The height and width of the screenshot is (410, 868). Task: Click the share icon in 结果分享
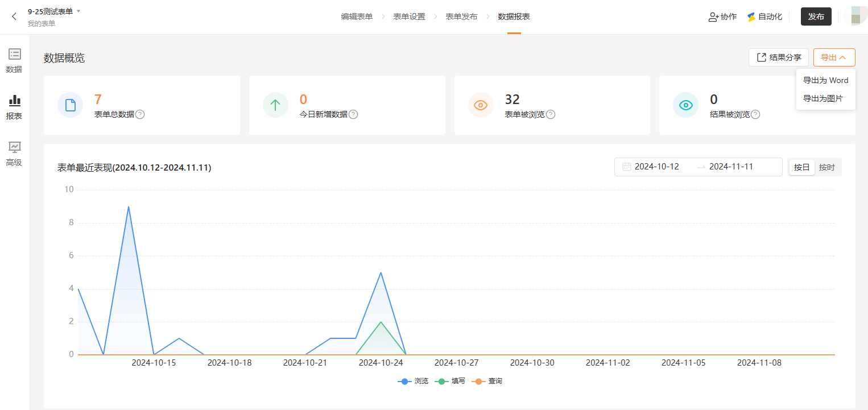(761, 57)
